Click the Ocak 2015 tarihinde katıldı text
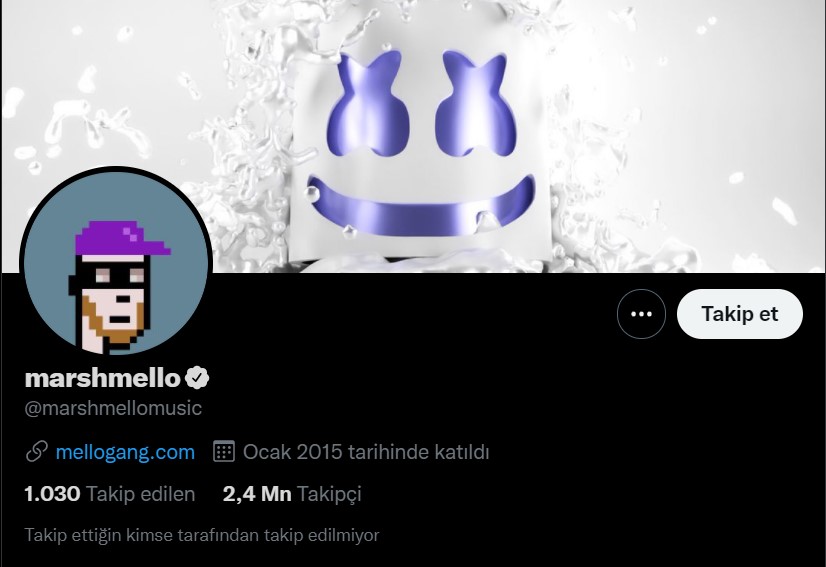This screenshot has height=567, width=826. [366, 452]
